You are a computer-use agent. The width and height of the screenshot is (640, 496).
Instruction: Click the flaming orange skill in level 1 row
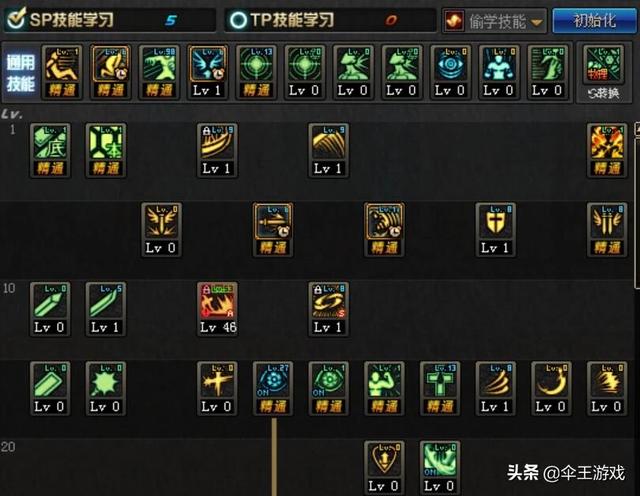coord(607,150)
